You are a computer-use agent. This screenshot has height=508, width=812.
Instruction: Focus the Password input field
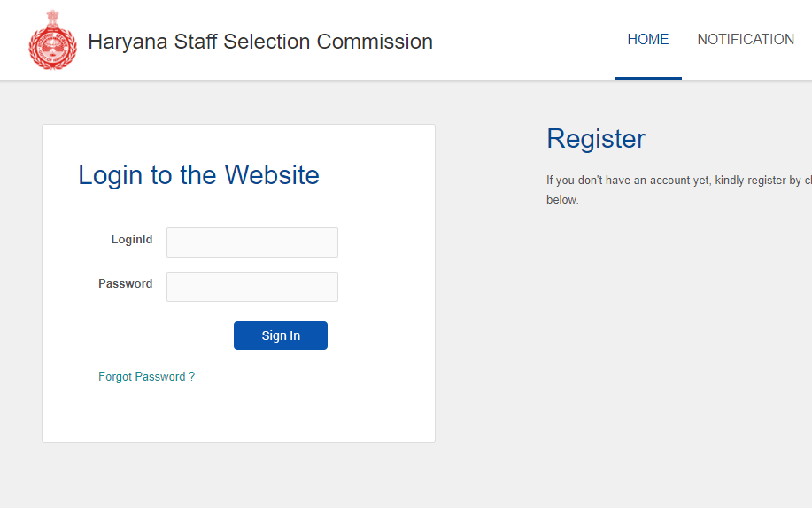252,287
